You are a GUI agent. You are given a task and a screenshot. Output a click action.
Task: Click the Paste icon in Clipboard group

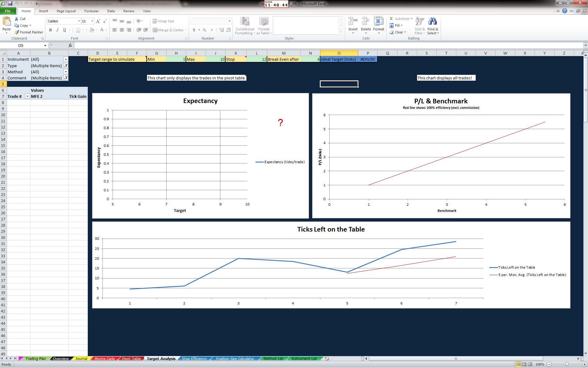point(6,21)
